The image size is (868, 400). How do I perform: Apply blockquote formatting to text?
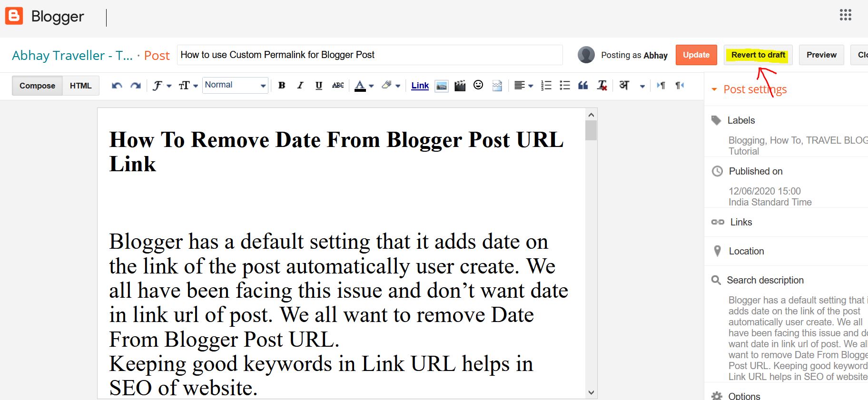[583, 86]
